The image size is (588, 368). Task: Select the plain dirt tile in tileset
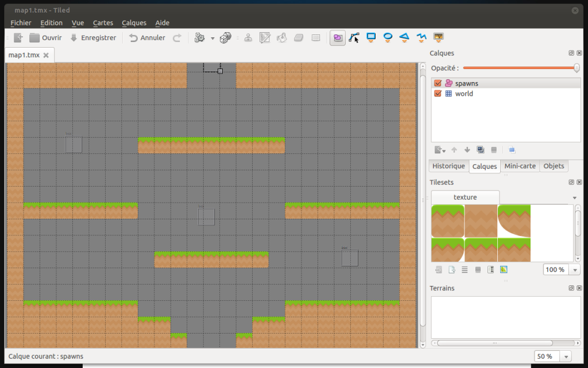[x=481, y=221]
